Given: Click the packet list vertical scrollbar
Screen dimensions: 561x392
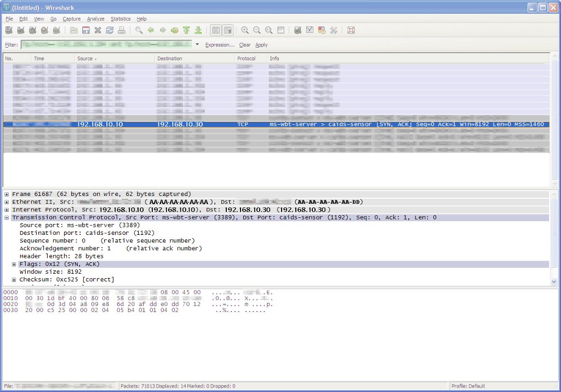Looking at the screenshot, I should 554,120.
